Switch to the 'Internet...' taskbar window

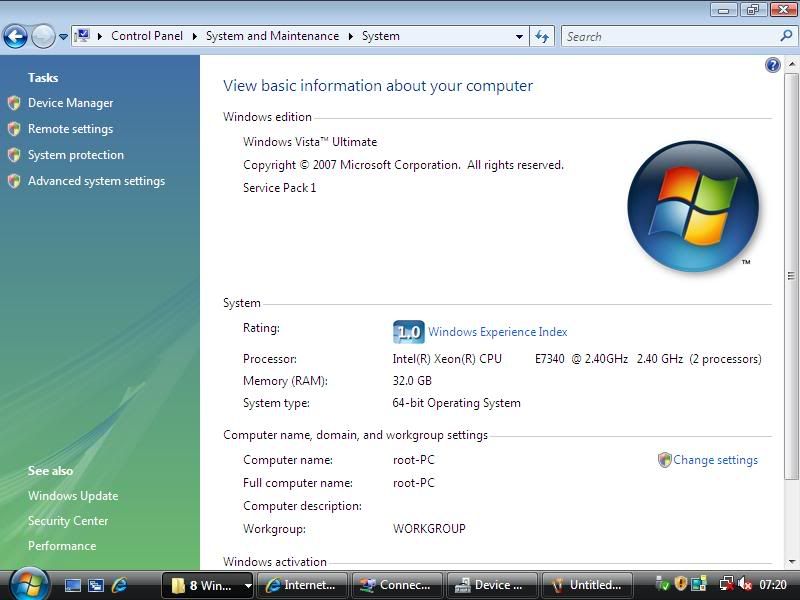302,585
